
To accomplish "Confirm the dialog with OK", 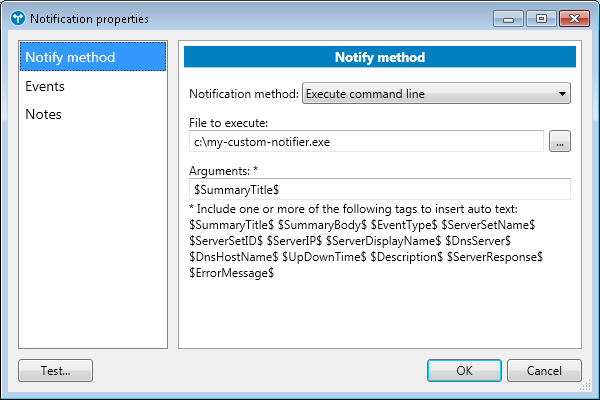I will click(464, 370).
